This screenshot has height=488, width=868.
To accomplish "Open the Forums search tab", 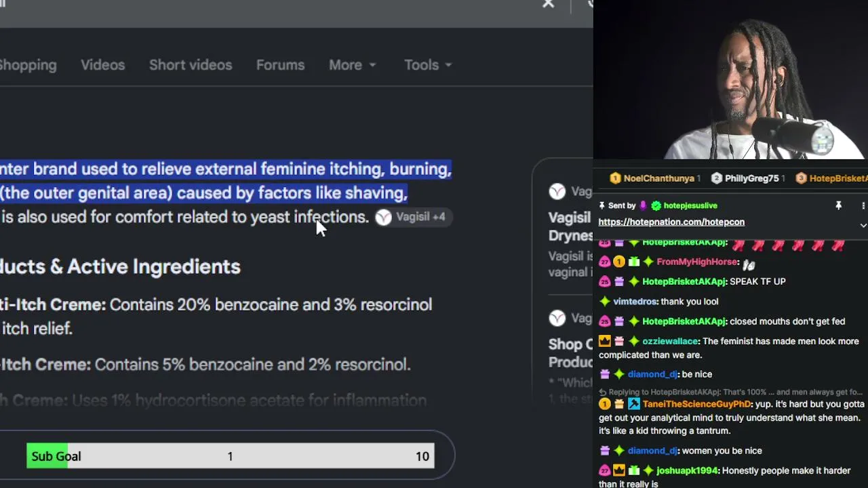I will click(x=280, y=65).
